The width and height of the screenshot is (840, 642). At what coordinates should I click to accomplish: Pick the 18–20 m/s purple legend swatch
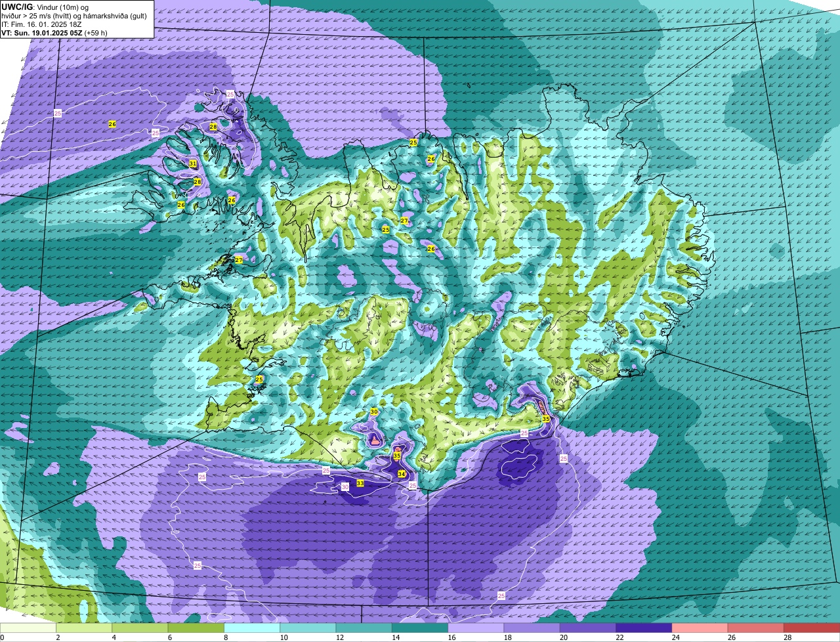(532, 628)
